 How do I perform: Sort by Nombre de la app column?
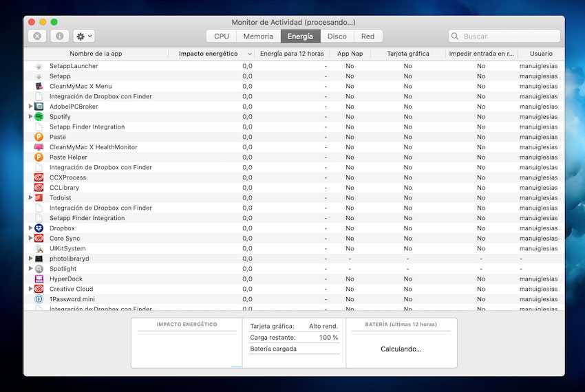pyautogui.click(x=96, y=54)
